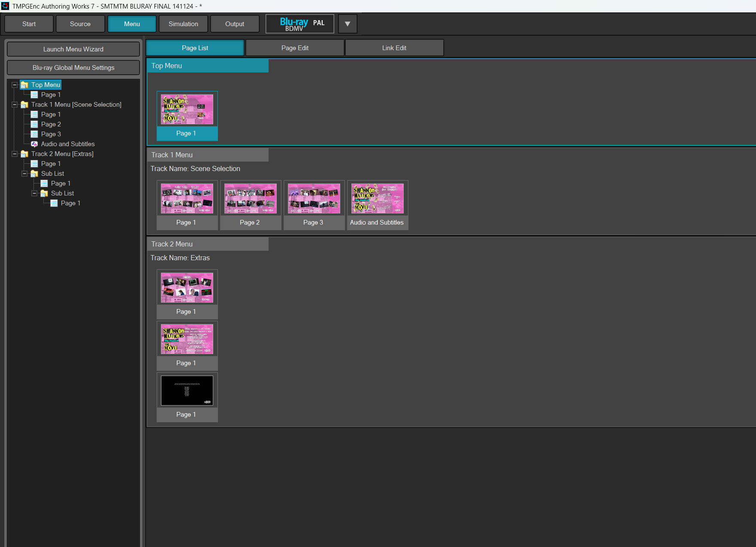Open the Simulation stage
The image size is (756, 547).
[183, 24]
